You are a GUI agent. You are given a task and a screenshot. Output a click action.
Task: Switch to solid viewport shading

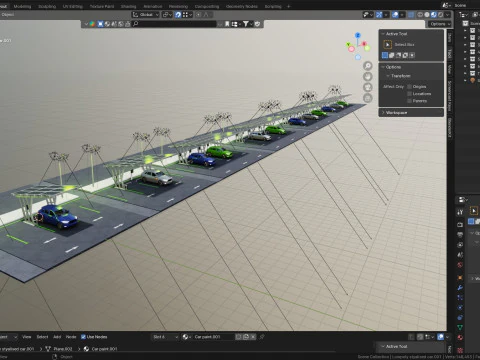click(x=427, y=15)
